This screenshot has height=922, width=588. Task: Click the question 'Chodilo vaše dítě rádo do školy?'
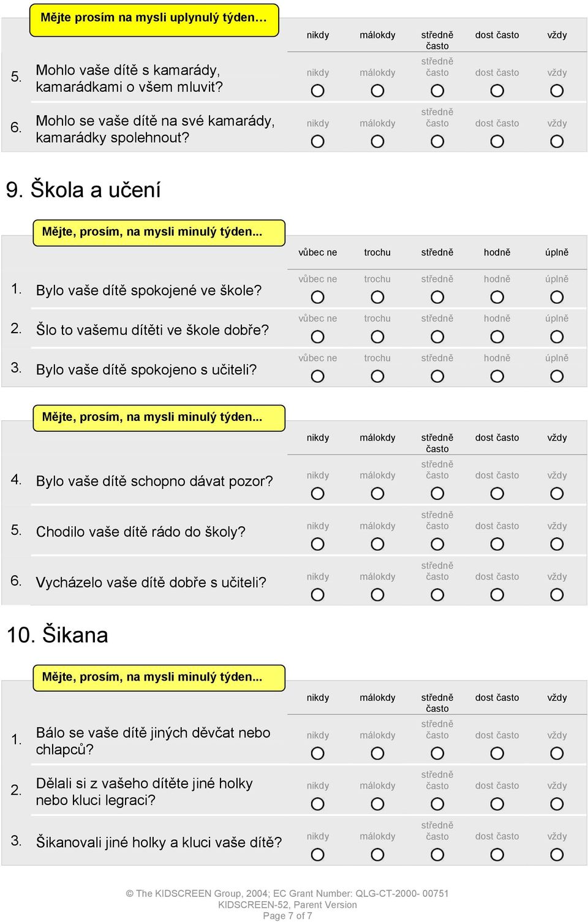(x=141, y=532)
